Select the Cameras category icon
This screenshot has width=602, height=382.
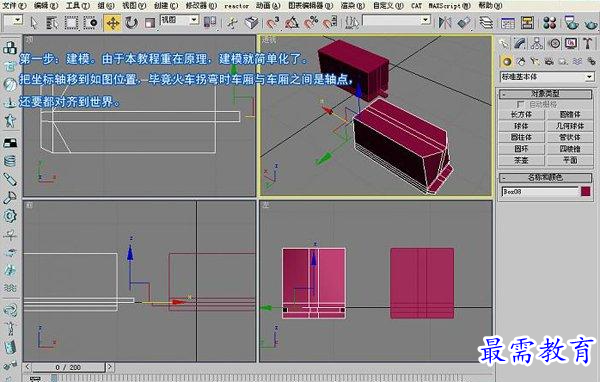[549, 61]
